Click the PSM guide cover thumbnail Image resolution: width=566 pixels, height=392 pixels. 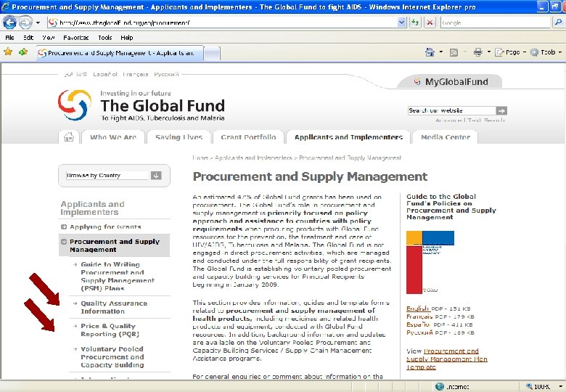coord(430,262)
